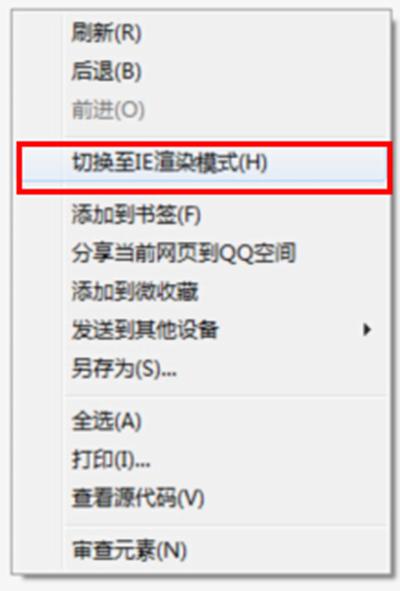Click the blank icon gutter beside 刷新(R)
The image size is (400, 591).
tap(38, 32)
